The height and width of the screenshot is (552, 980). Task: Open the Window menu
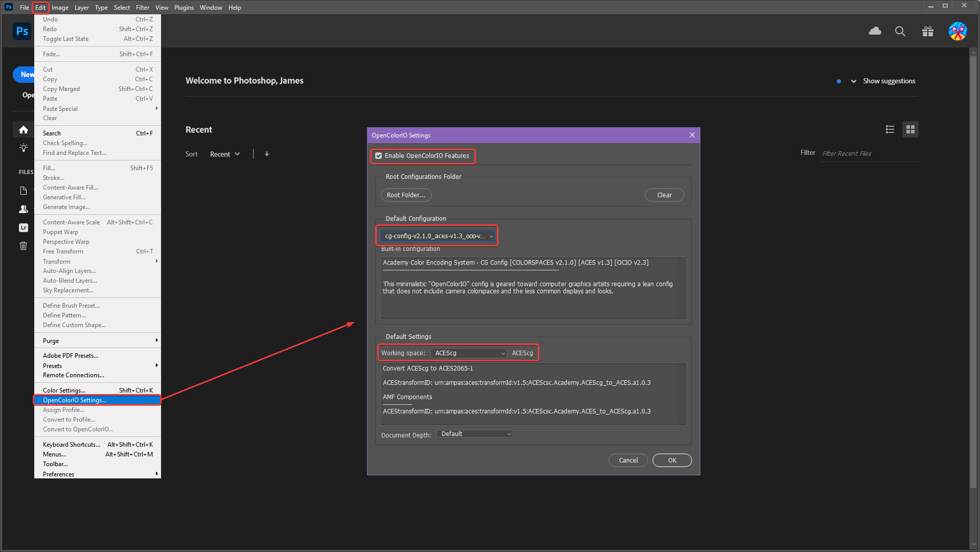coord(211,7)
